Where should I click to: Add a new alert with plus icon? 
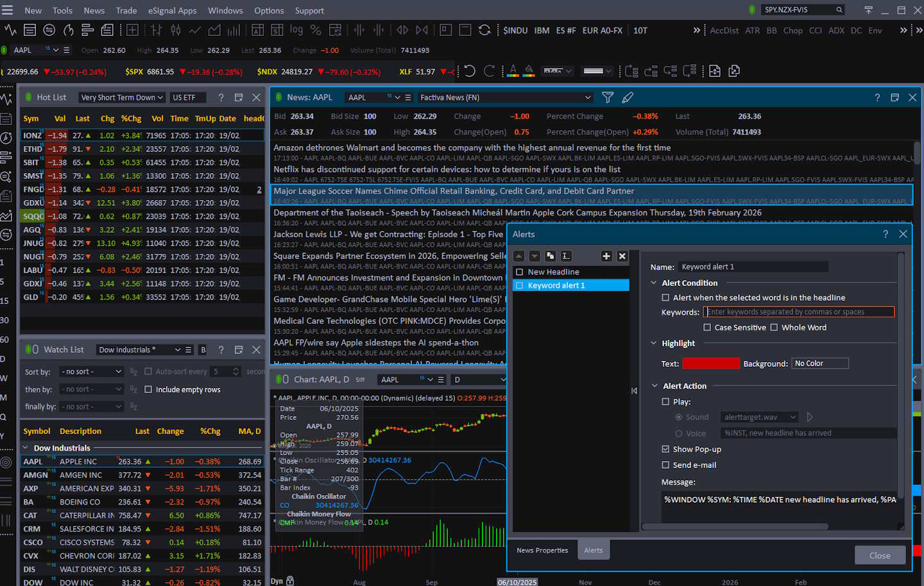pos(606,256)
